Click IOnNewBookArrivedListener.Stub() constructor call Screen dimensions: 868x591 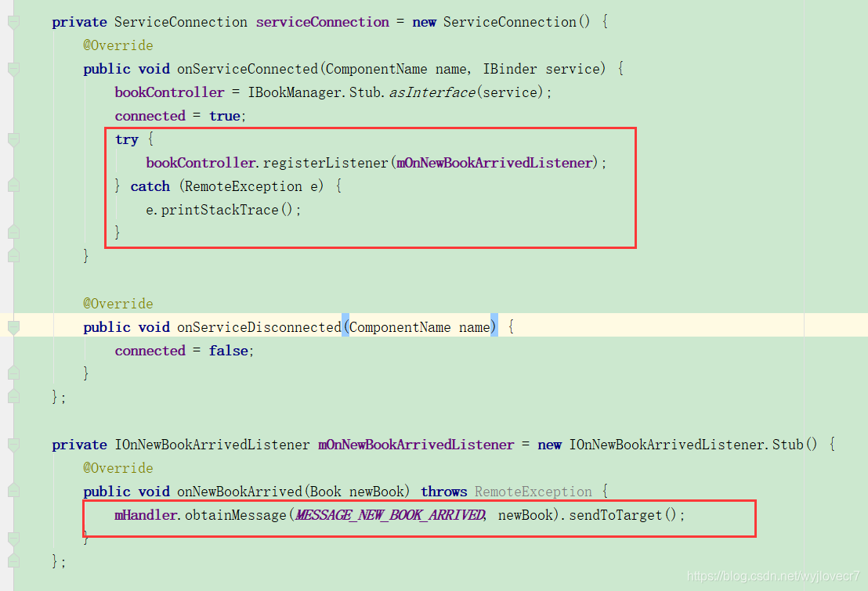(x=693, y=445)
